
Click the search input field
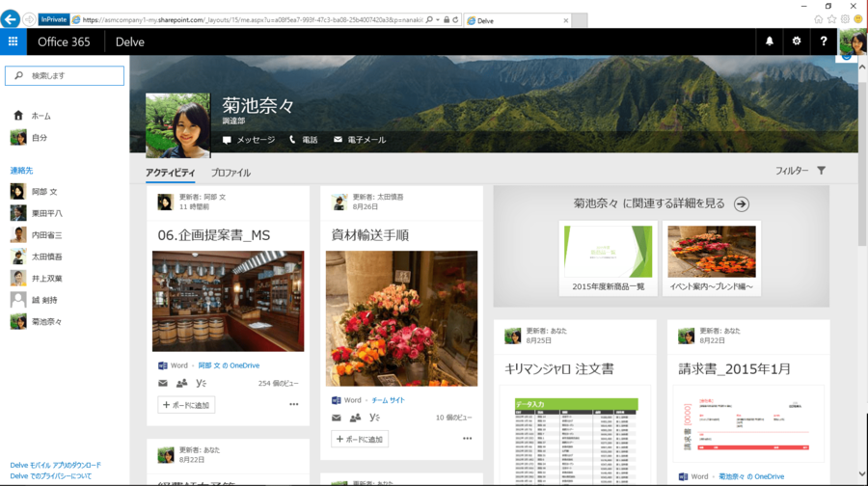point(66,75)
